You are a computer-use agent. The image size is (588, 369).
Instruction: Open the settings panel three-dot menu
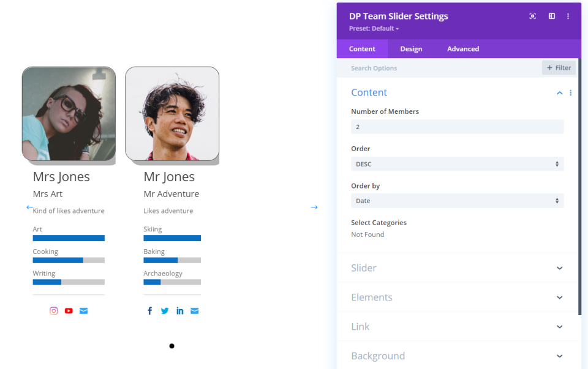[x=568, y=16]
